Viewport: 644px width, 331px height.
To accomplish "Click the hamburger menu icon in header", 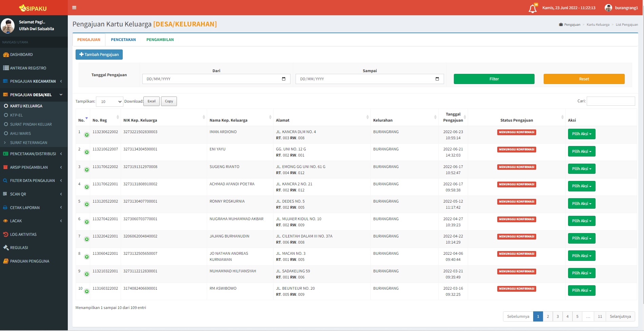I will pos(74,7).
